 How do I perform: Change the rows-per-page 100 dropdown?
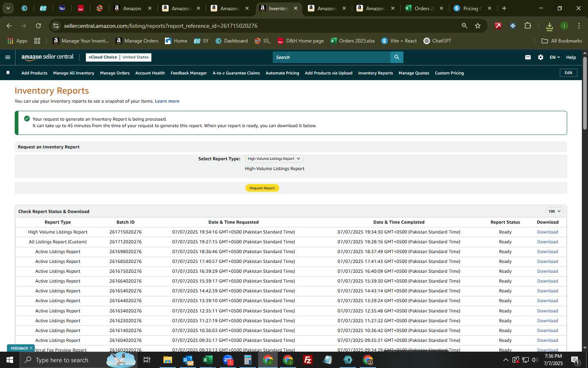pos(555,211)
